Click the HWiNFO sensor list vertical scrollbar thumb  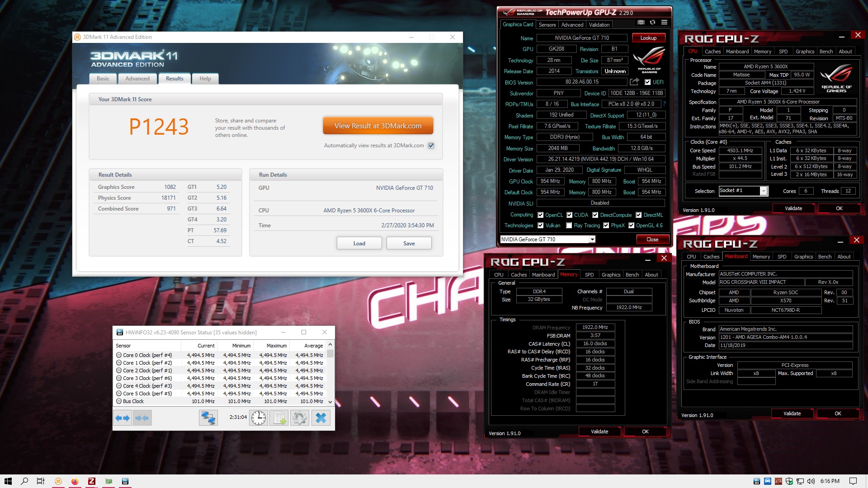click(330, 354)
